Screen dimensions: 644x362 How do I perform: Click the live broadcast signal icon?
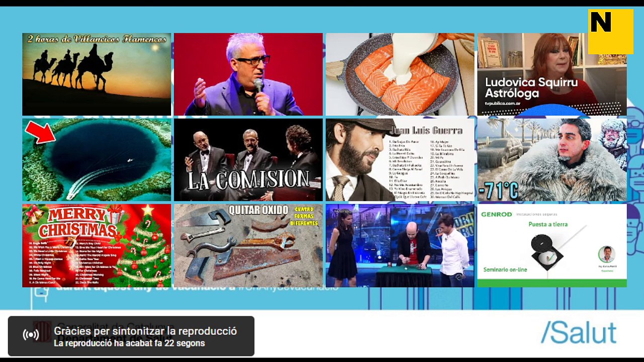click(x=31, y=335)
